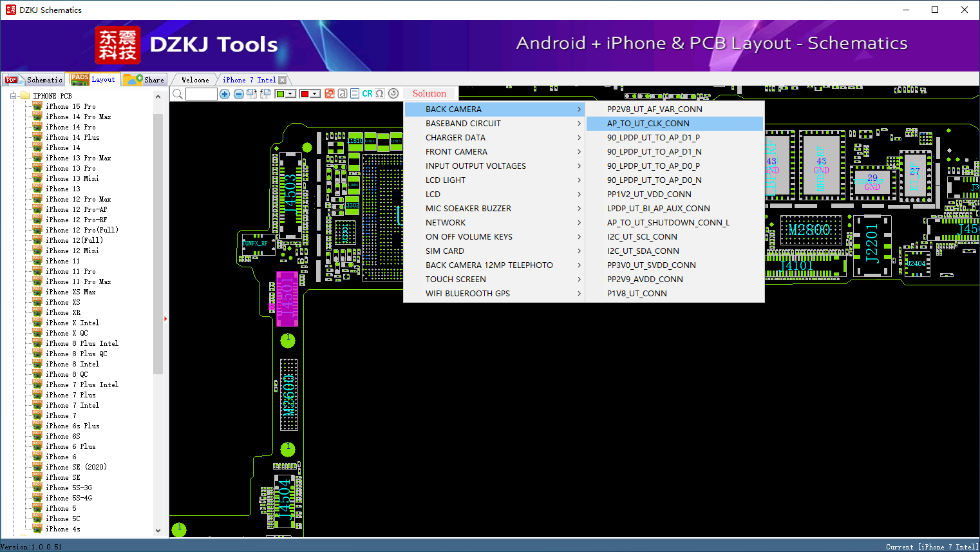
Task: Open the green color dropdown
Action: [291, 94]
